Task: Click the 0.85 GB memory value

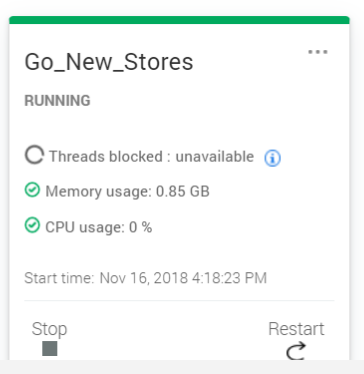Action: (x=183, y=192)
